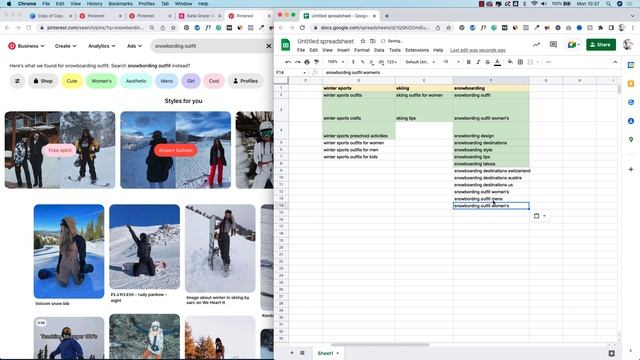Select the Aesthetic filter chip
Image resolution: width=640 pixels, height=360 pixels.
136,81
